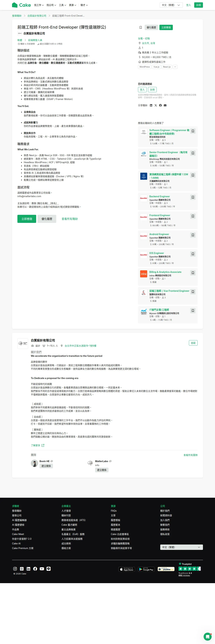
Task: Open Cake's Threads from the footer
Action: 22,569
